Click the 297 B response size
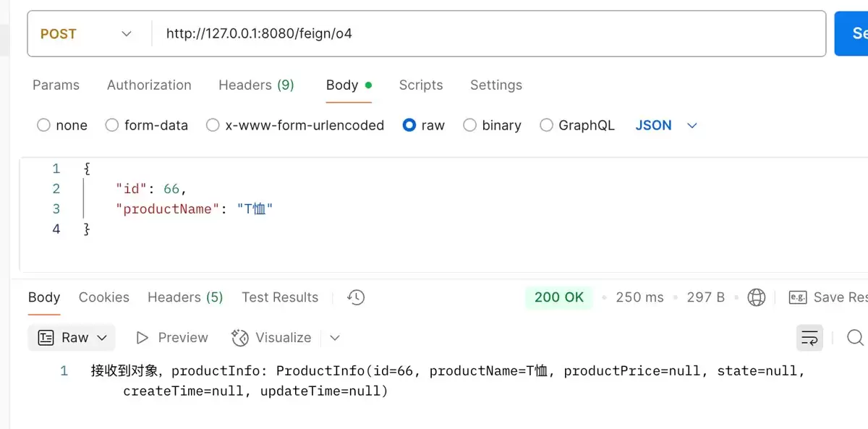This screenshot has width=868, height=429. 705,297
